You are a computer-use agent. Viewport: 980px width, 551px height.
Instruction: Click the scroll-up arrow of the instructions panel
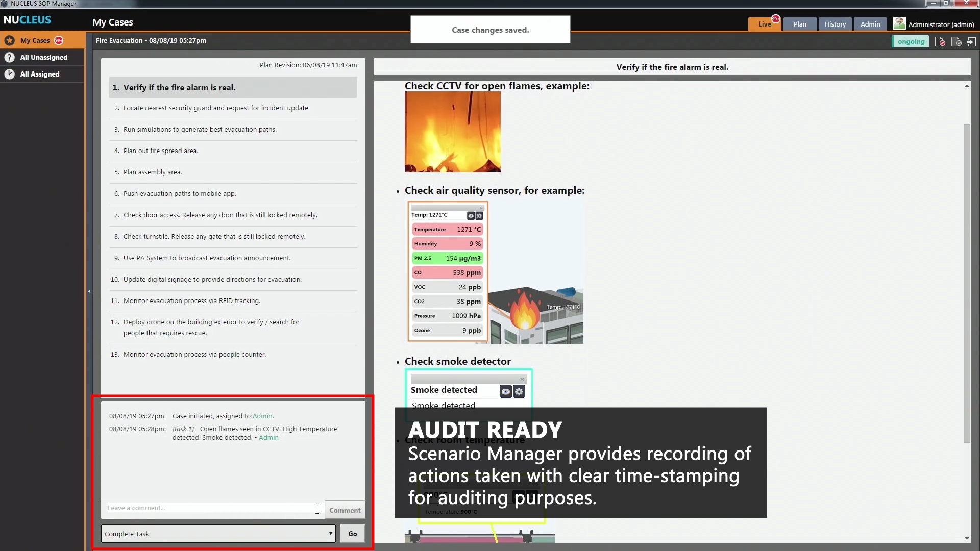coord(967,86)
